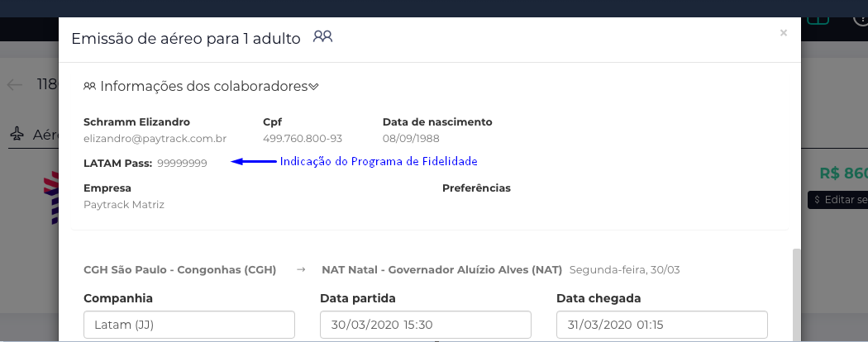The height and width of the screenshot is (342, 868).
Task: Click the LATAM Pass number 99999999
Action: pos(182,164)
